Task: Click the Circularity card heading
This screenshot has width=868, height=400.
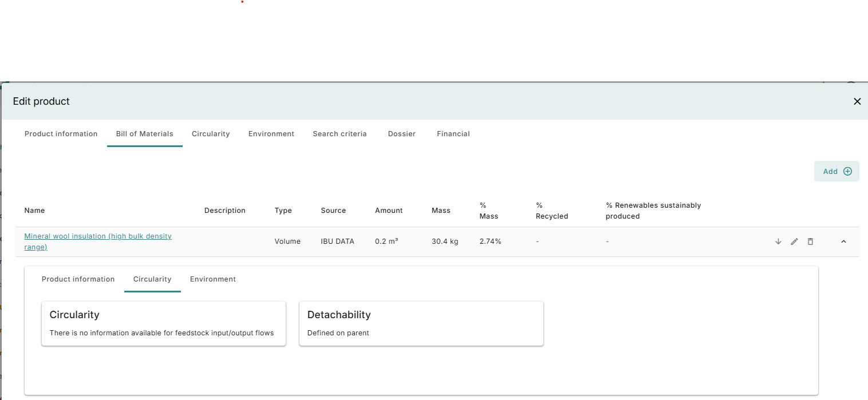Action: pos(74,315)
